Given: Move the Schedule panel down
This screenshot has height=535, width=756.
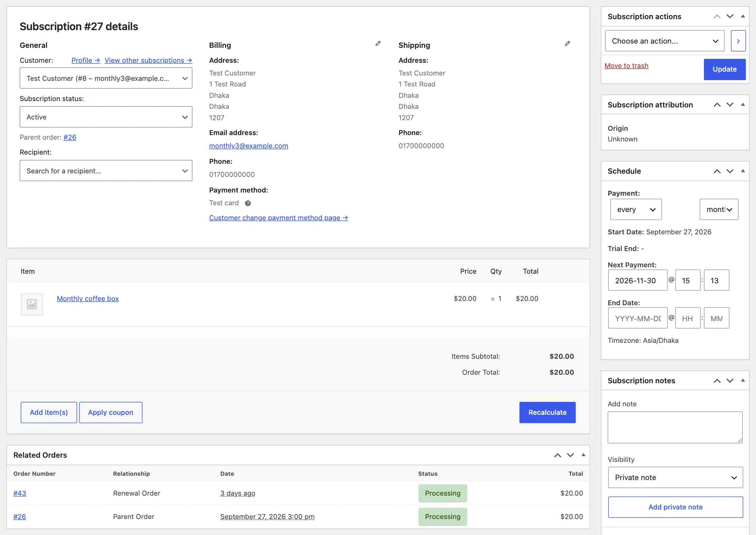Looking at the screenshot, I should (x=730, y=171).
